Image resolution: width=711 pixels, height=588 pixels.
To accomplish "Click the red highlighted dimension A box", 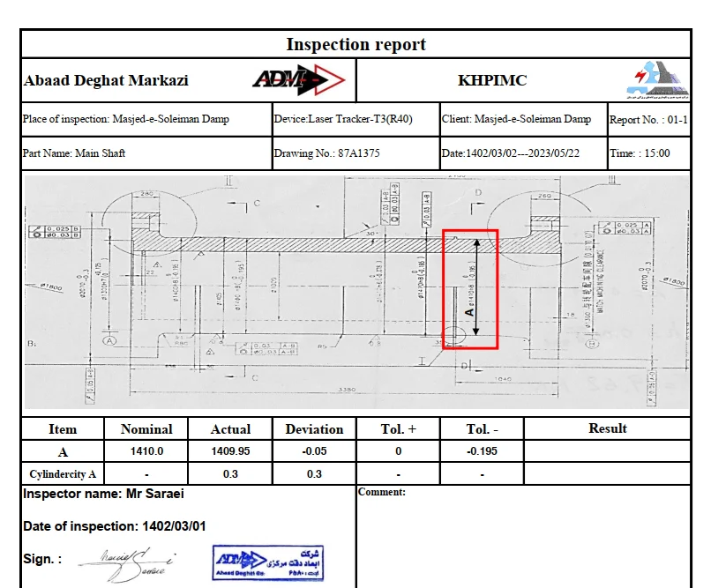I will coord(470,289).
